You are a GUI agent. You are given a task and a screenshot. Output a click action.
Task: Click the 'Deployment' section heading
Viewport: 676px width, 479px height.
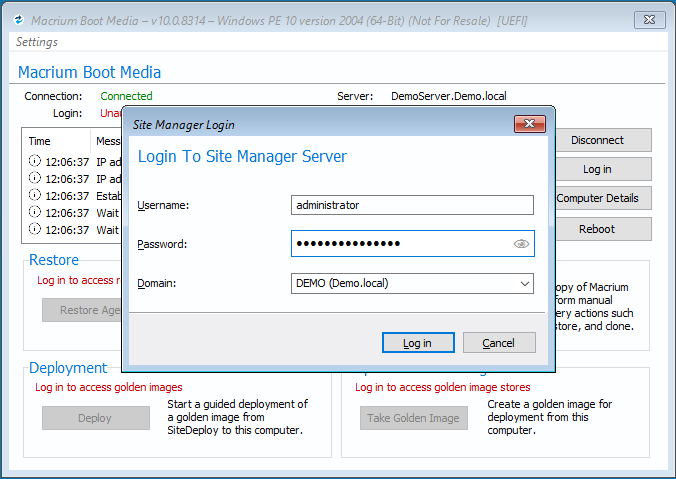[x=68, y=368]
